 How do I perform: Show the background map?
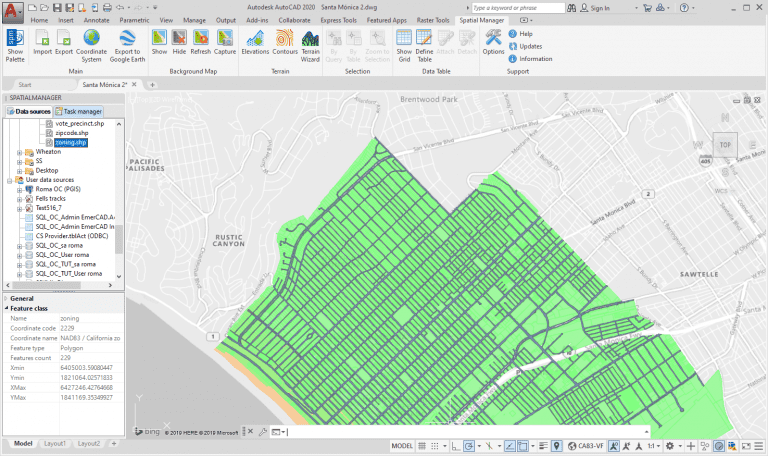click(159, 42)
